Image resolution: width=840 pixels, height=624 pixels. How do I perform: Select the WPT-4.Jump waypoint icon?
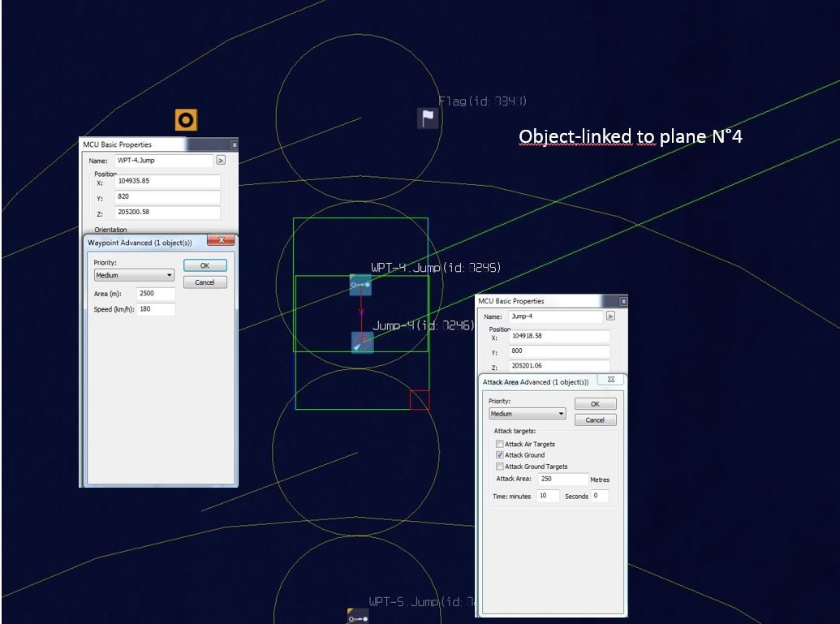360,285
